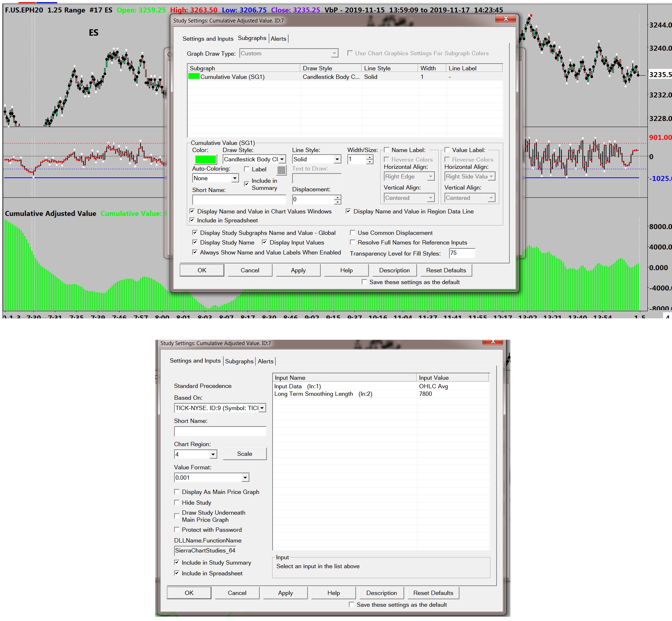Click Description button below the Transparency Level setting
This screenshot has width=672, height=621.
(x=394, y=270)
